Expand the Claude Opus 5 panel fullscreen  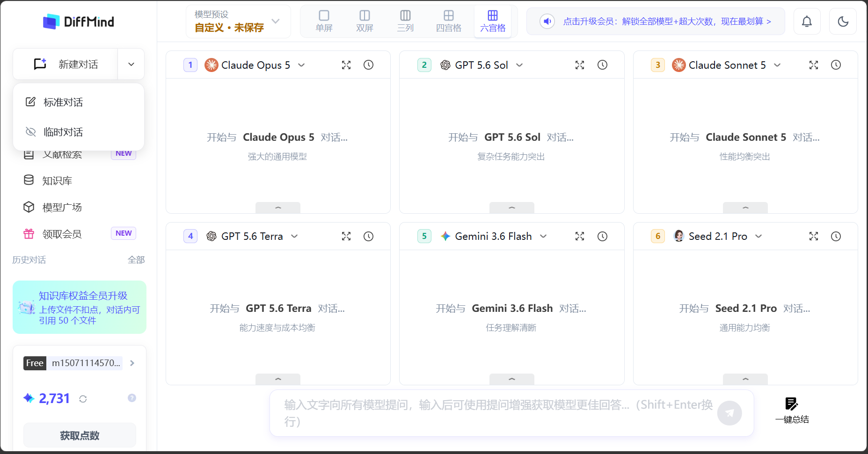pos(346,65)
